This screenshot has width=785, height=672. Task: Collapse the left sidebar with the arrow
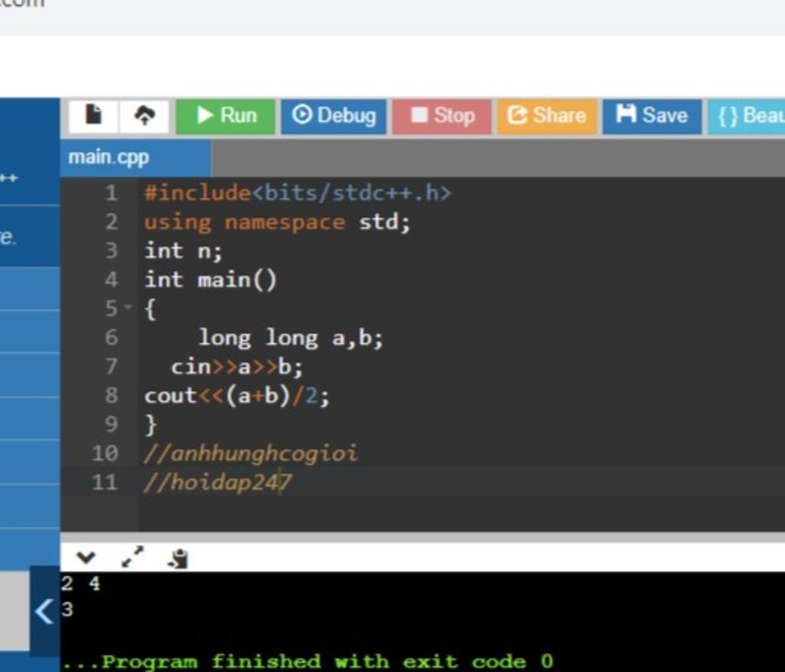pos(44,611)
